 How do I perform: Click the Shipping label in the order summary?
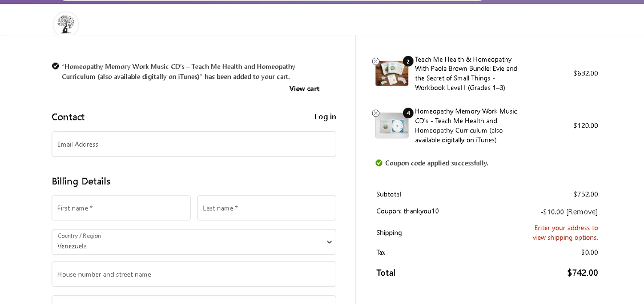tap(389, 233)
